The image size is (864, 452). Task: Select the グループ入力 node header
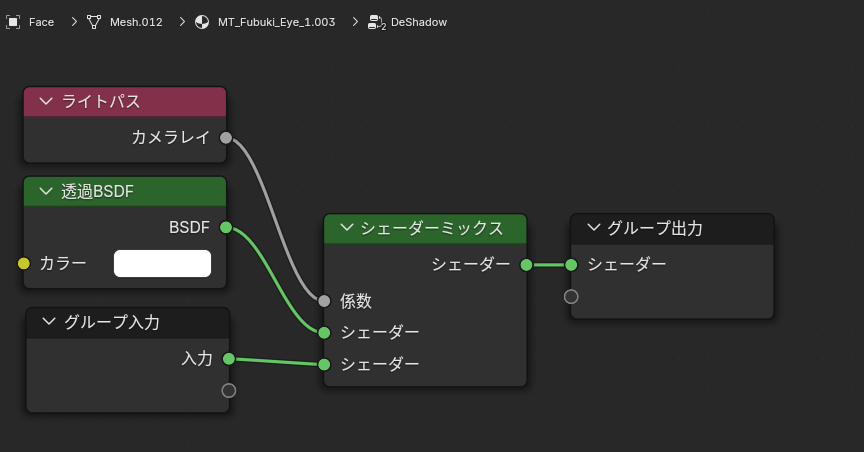point(128,322)
